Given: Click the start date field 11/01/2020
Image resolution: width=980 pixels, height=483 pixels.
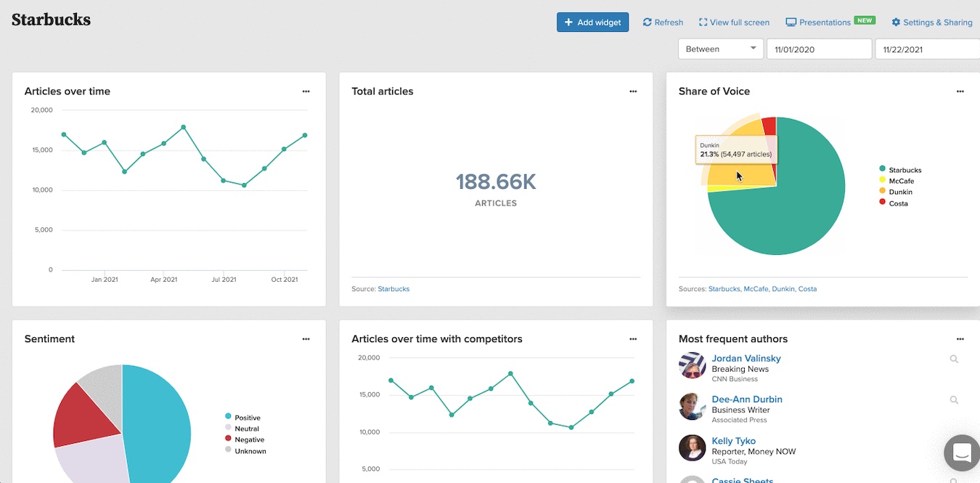Looking at the screenshot, I should (819, 49).
